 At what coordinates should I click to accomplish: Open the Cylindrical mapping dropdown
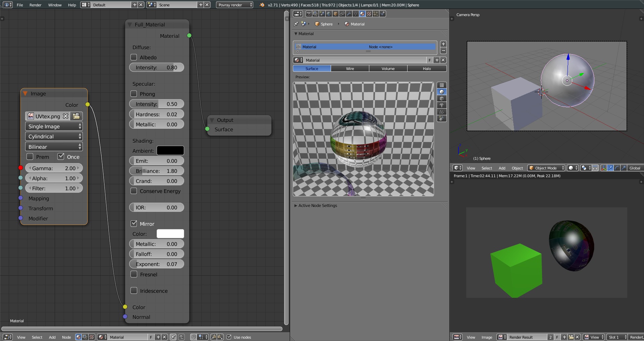tap(54, 136)
